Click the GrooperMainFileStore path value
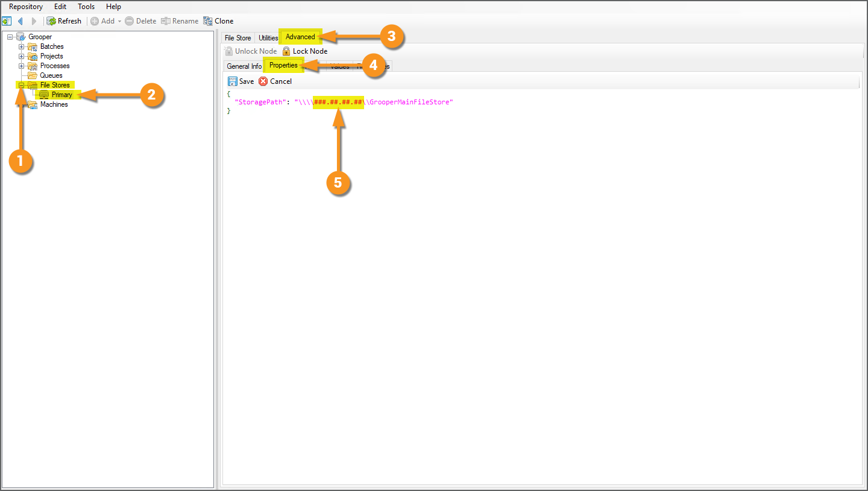The width and height of the screenshot is (868, 491). coord(409,103)
